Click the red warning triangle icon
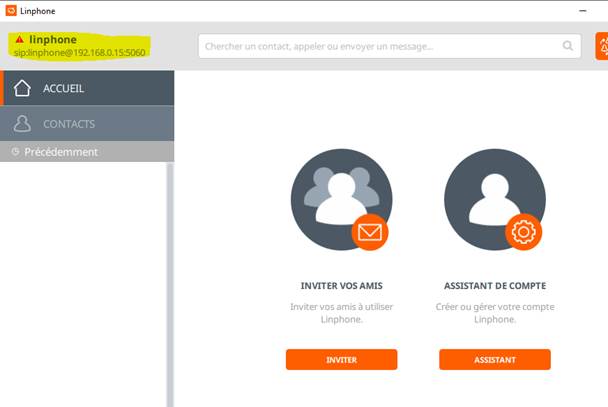The width and height of the screenshot is (608, 407). 19,40
